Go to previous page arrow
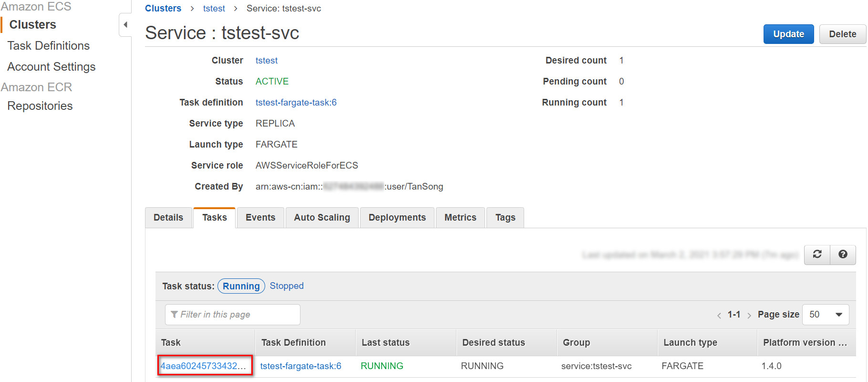Viewport: 868px width, 382px height. 719,315
